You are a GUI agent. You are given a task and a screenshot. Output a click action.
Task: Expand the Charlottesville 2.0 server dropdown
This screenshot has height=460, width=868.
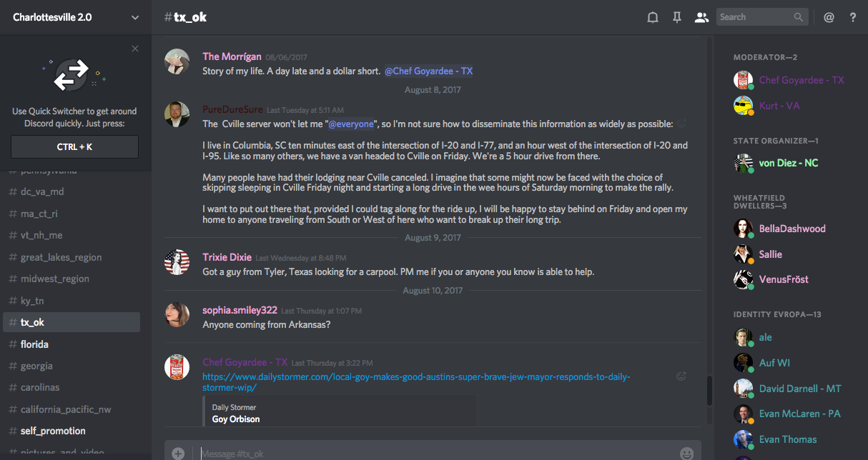click(x=135, y=17)
